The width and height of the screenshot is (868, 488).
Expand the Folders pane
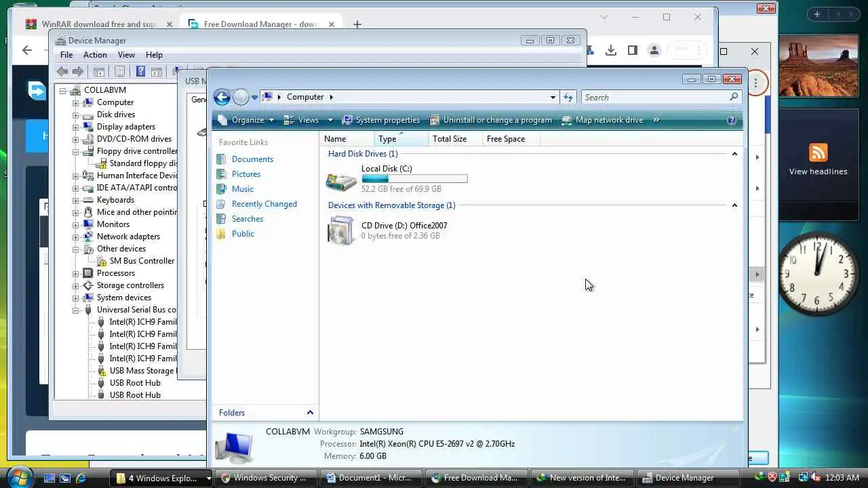point(310,413)
